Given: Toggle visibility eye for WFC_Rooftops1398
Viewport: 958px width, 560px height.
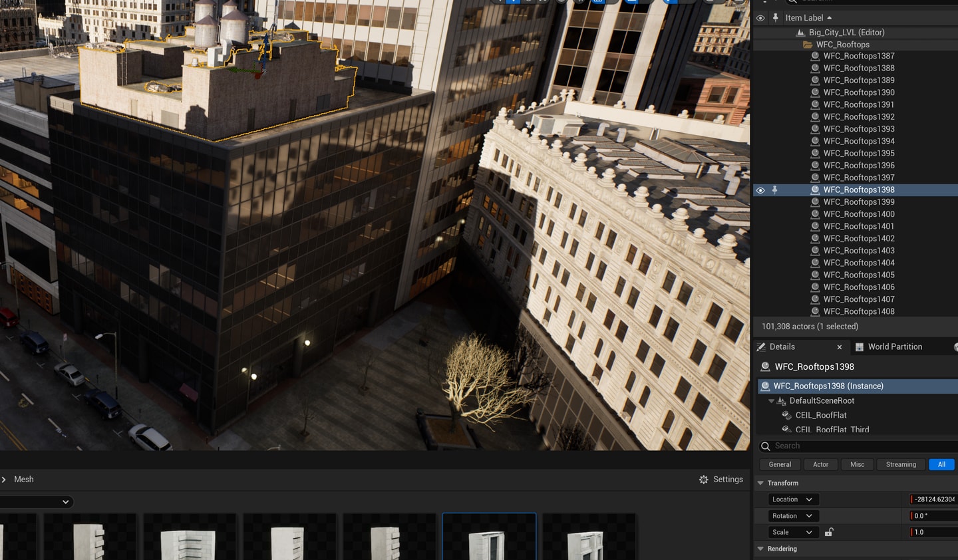Looking at the screenshot, I should point(760,190).
